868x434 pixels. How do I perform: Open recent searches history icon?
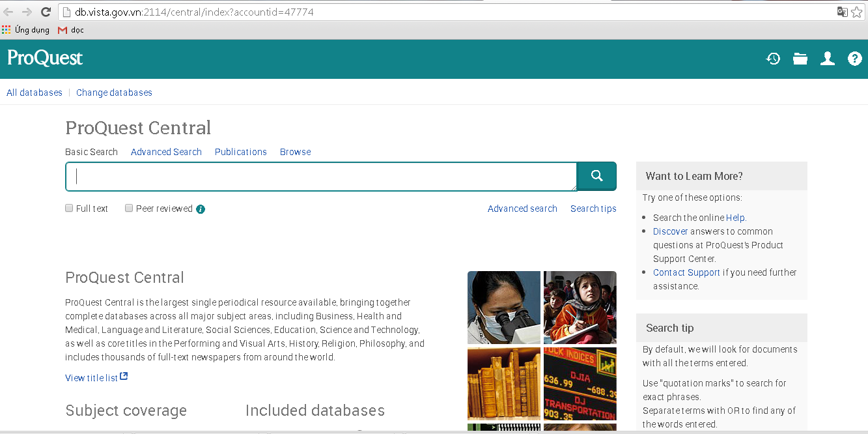[773, 59]
